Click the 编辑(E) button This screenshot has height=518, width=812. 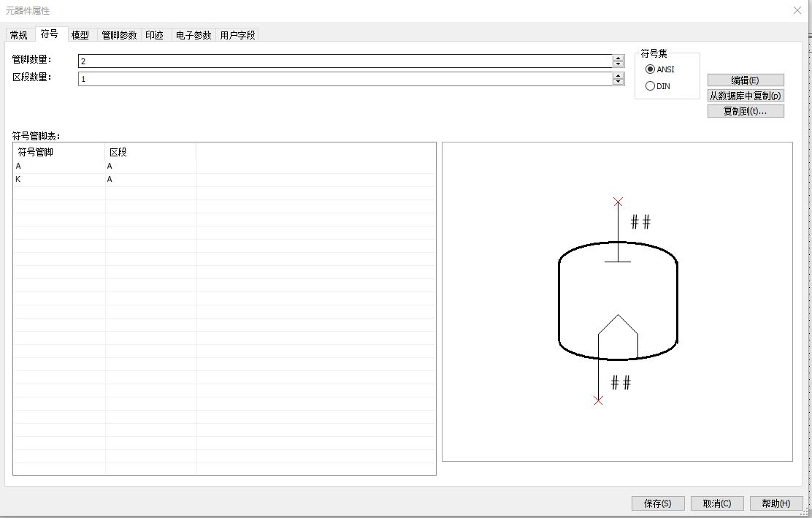point(746,80)
